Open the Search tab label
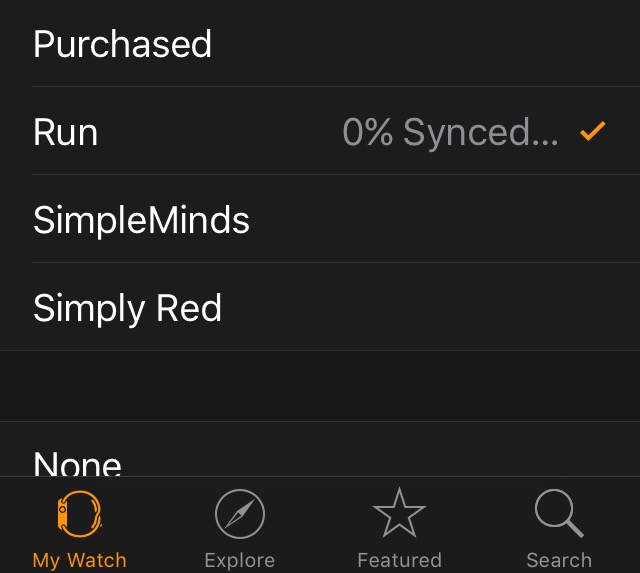Image resolution: width=640 pixels, height=573 pixels. pos(559,560)
